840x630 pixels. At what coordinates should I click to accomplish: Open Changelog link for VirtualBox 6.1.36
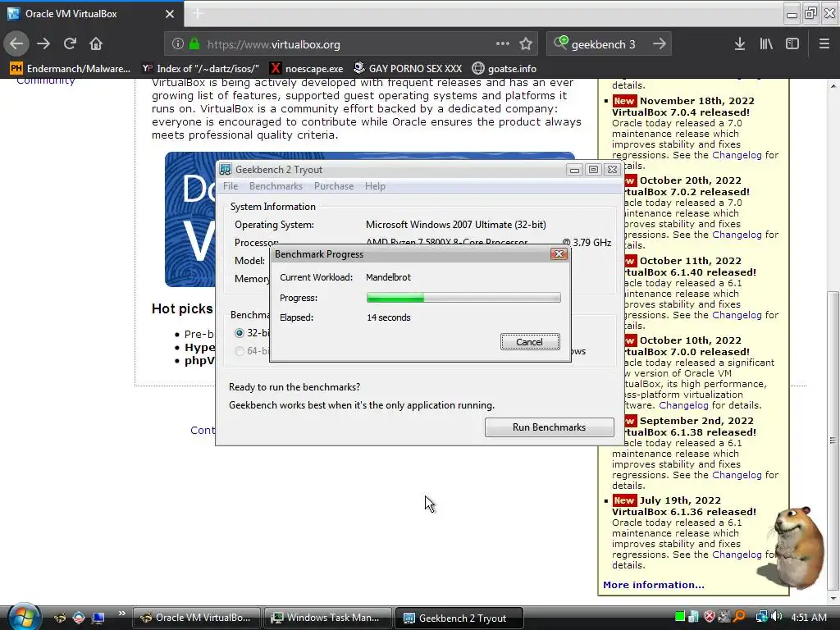(x=737, y=555)
